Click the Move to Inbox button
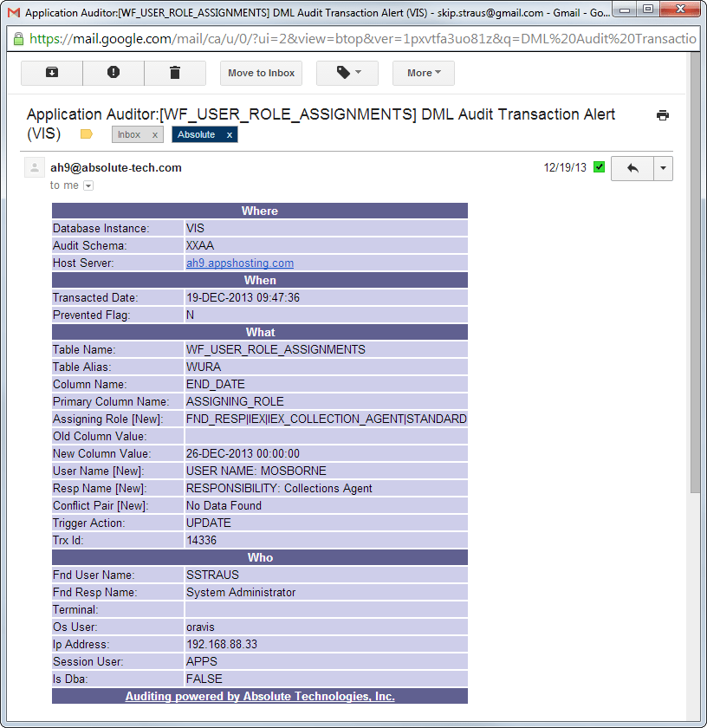 click(x=261, y=73)
